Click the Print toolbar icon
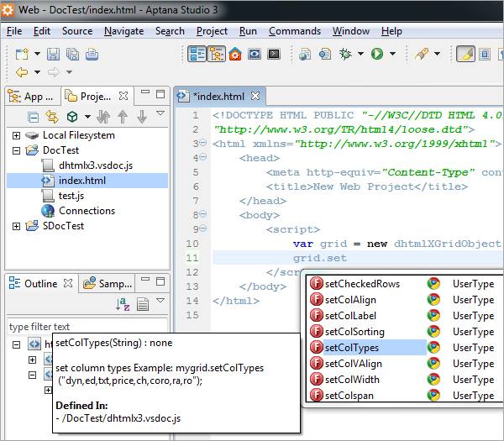Image resolution: width=504 pixels, height=441 pixels. point(92,54)
